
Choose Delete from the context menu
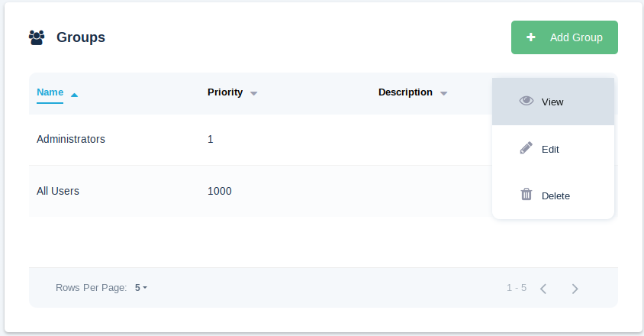click(x=555, y=195)
